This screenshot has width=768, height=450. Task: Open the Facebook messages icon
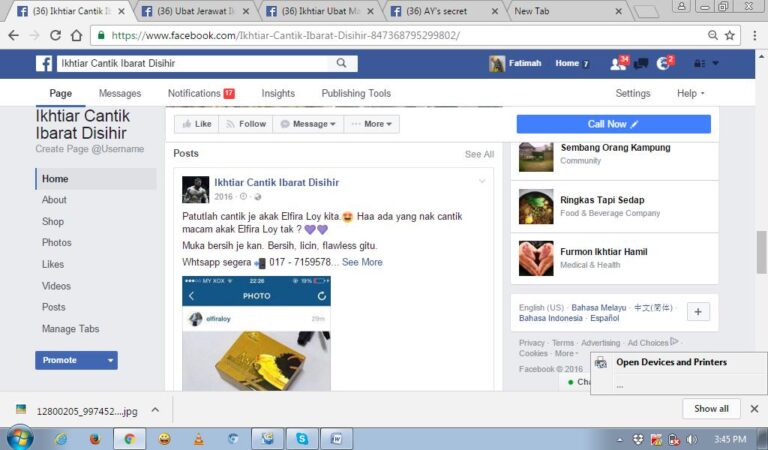640,64
